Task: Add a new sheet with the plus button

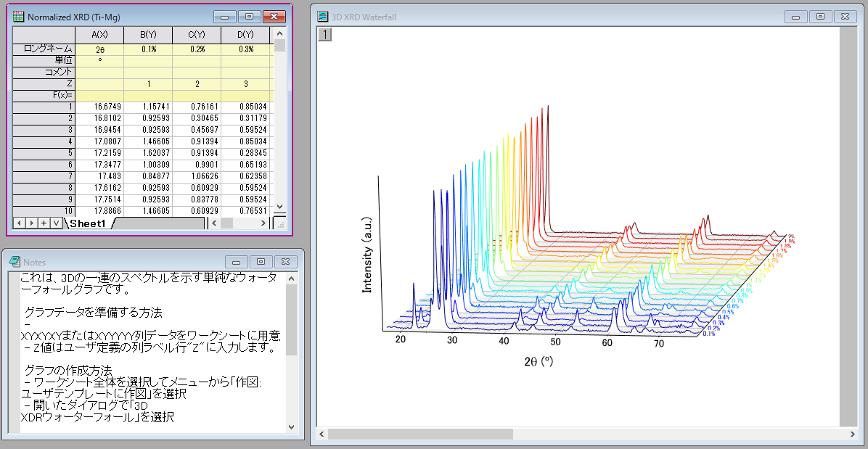Action: click(44, 223)
